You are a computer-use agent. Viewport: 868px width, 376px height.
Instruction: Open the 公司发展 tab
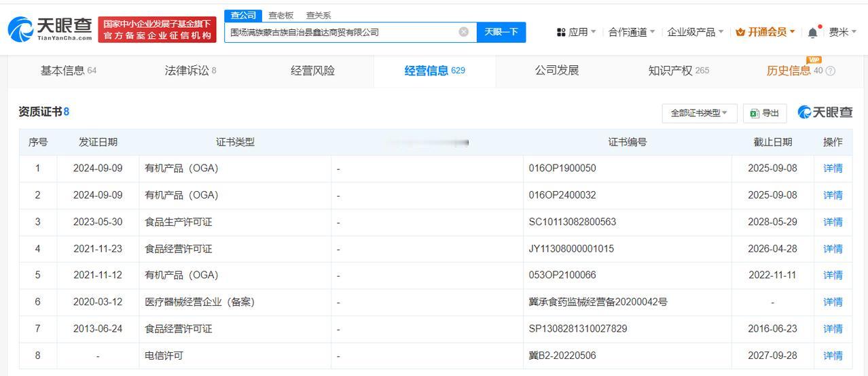(557, 71)
